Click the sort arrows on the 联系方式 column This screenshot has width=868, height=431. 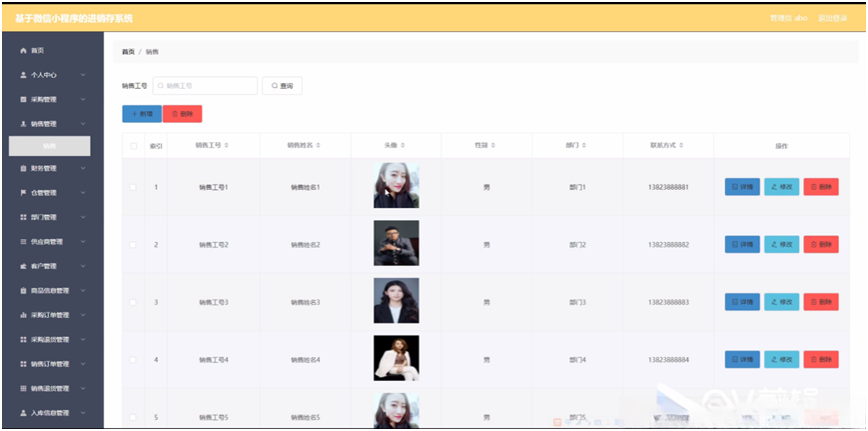tap(681, 145)
